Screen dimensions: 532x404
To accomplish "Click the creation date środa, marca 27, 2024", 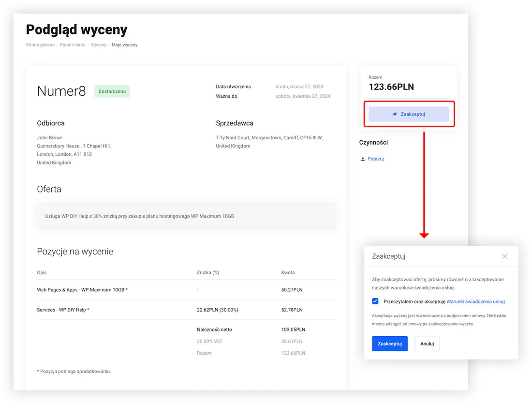I will click(299, 87).
